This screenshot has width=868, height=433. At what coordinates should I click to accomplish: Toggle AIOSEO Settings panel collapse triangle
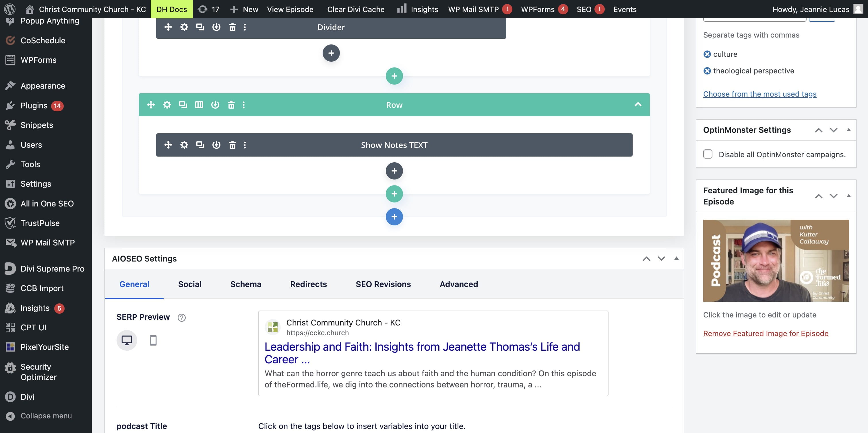(x=676, y=258)
